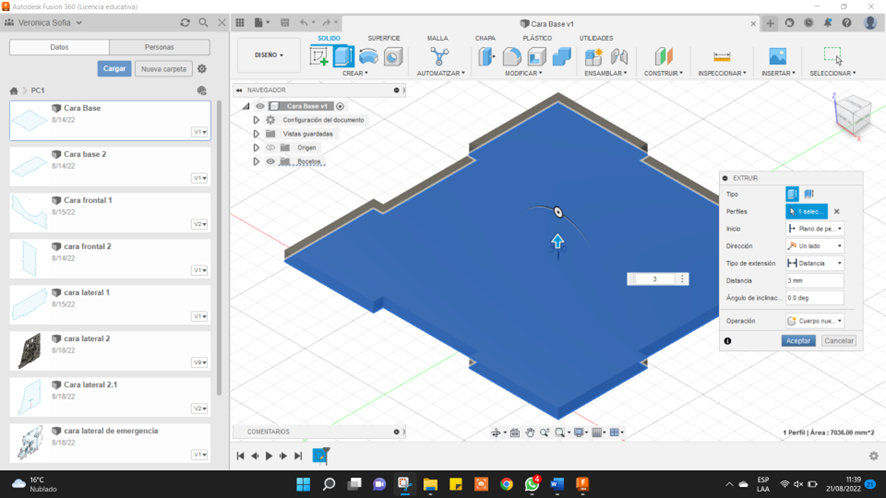Switch to the Personas tab
This screenshot has width=886, height=498.
pyautogui.click(x=159, y=47)
